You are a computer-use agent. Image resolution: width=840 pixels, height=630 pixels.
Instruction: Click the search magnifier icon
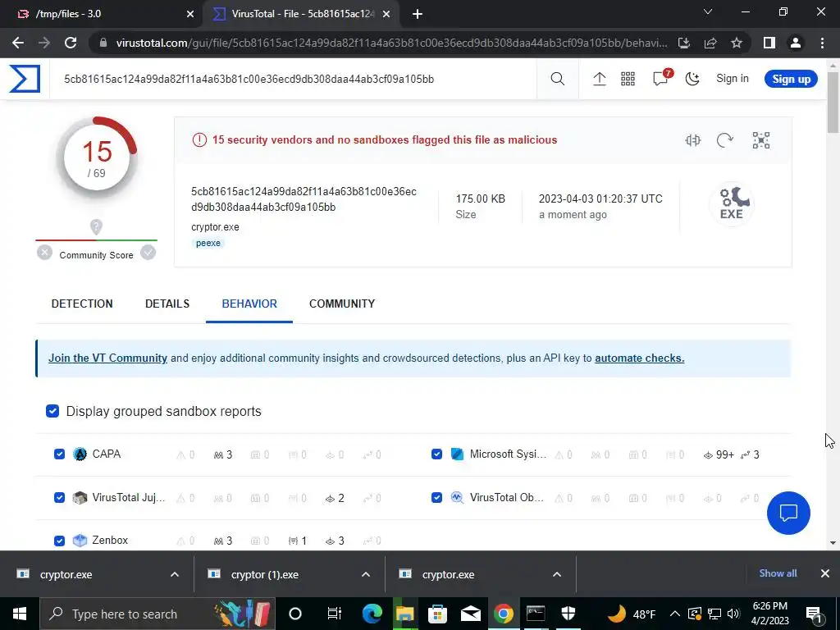(x=558, y=80)
